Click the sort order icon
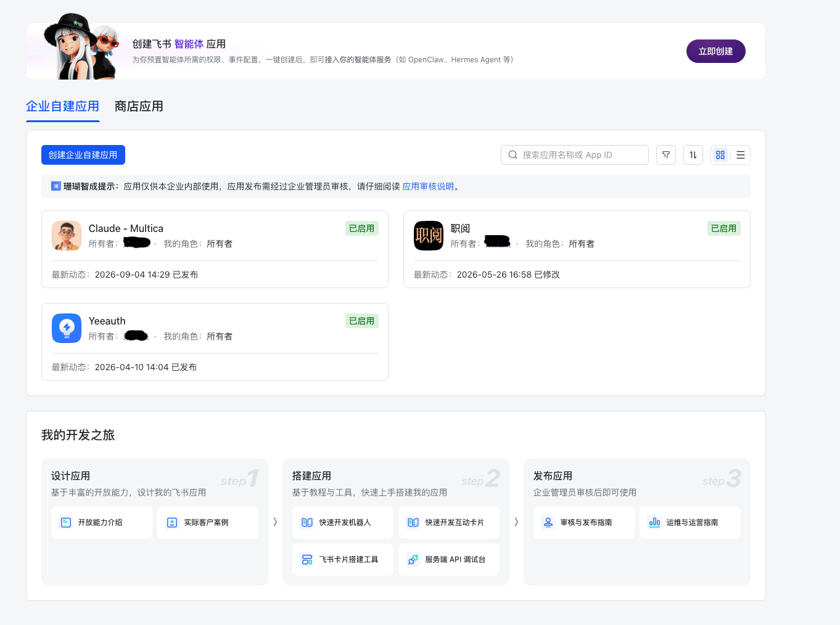The width and height of the screenshot is (840, 625). click(693, 155)
